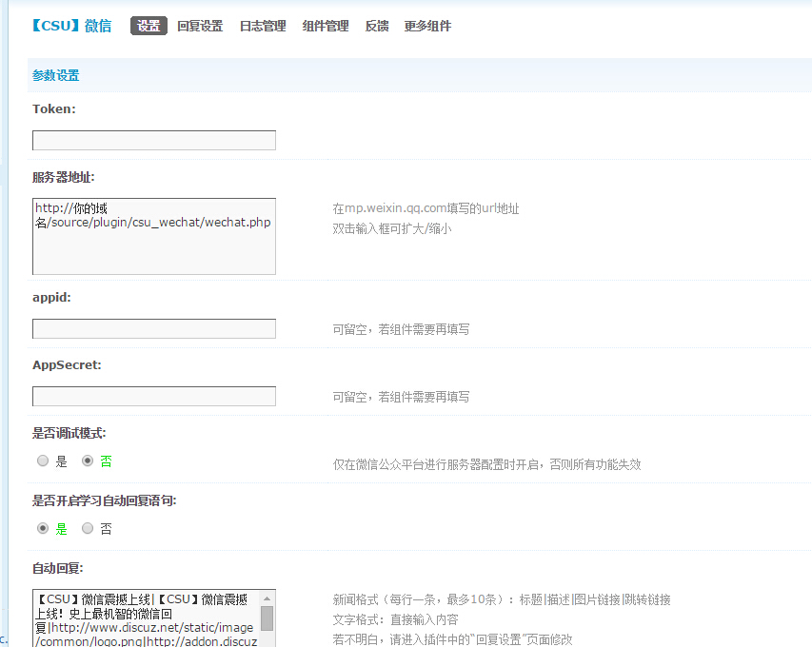Click the 是否开启学习自动回复语句: label
The width and height of the screenshot is (812, 647).
(104, 500)
